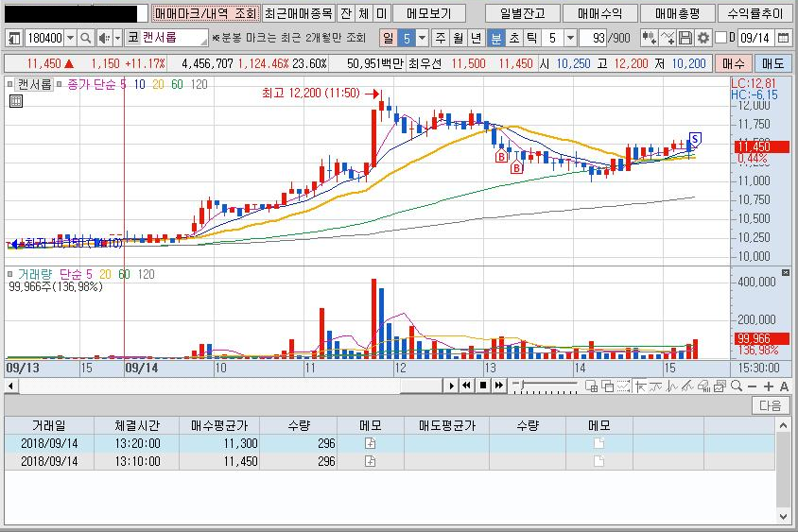798x532 pixels.
Task: Select the 체 tab
Action: point(364,13)
